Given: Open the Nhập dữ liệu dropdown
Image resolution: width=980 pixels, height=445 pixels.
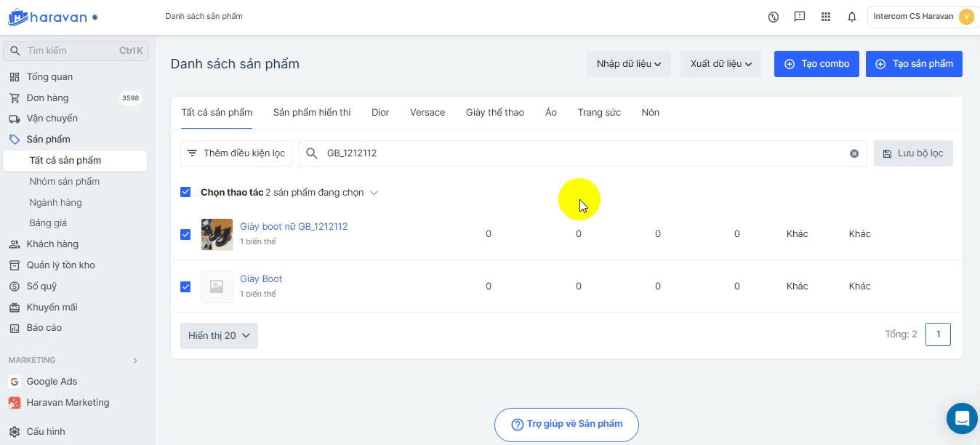Looking at the screenshot, I should 628,64.
